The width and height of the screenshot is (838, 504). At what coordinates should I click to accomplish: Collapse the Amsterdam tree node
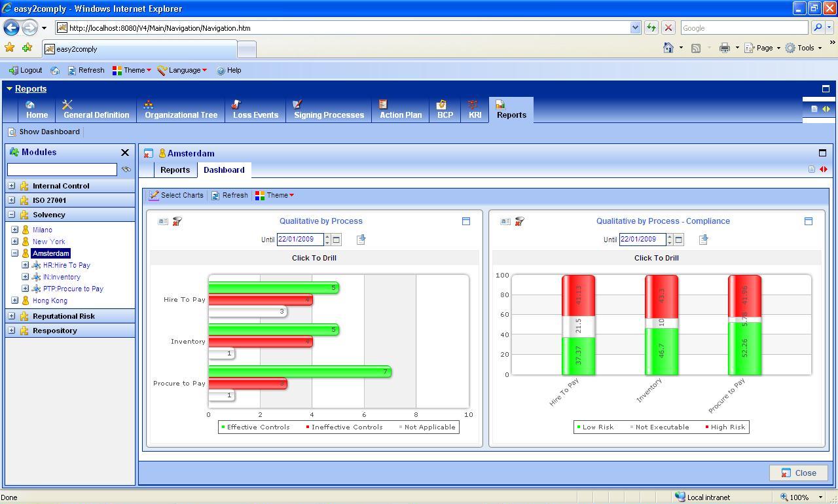15,253
